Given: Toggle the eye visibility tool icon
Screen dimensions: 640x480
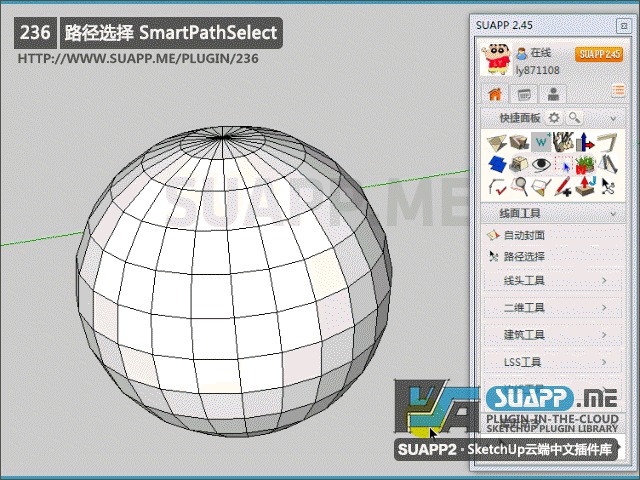Looking at the screenshot, I should (541, 164).
